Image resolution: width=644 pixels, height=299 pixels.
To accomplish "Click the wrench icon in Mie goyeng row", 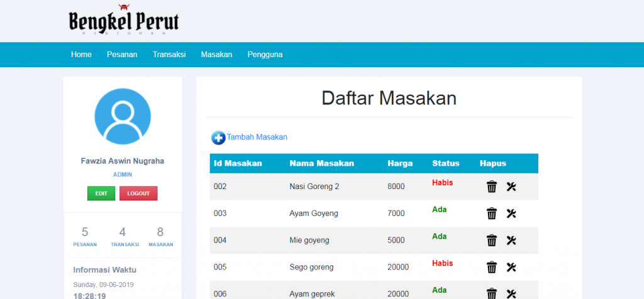I will pyautogui.click(x=511, y=241).
